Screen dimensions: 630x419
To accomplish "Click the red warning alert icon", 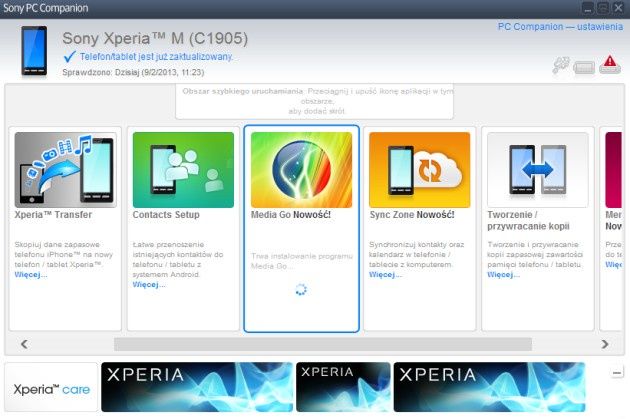I will point(610,64).
